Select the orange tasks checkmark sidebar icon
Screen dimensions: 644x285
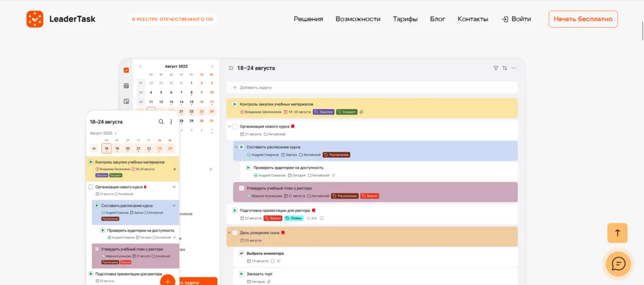[x=126, y=70]
